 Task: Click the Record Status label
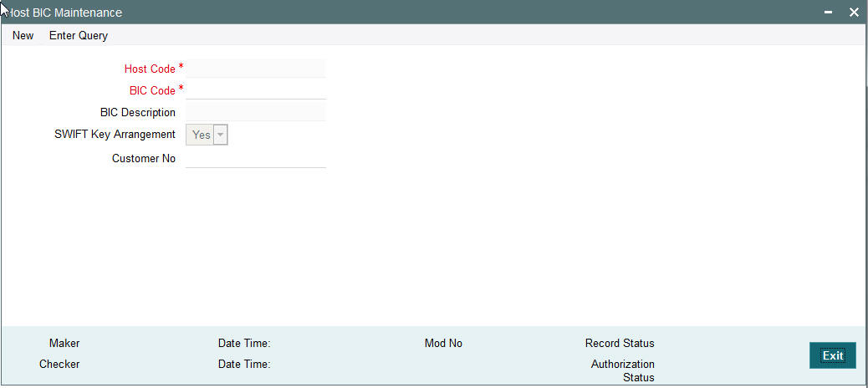pos(620,343)
